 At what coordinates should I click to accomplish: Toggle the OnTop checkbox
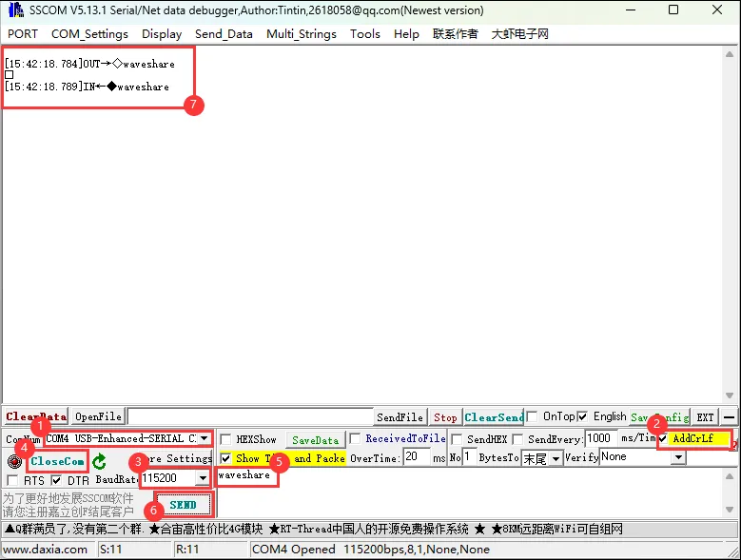tap(533, 416)
